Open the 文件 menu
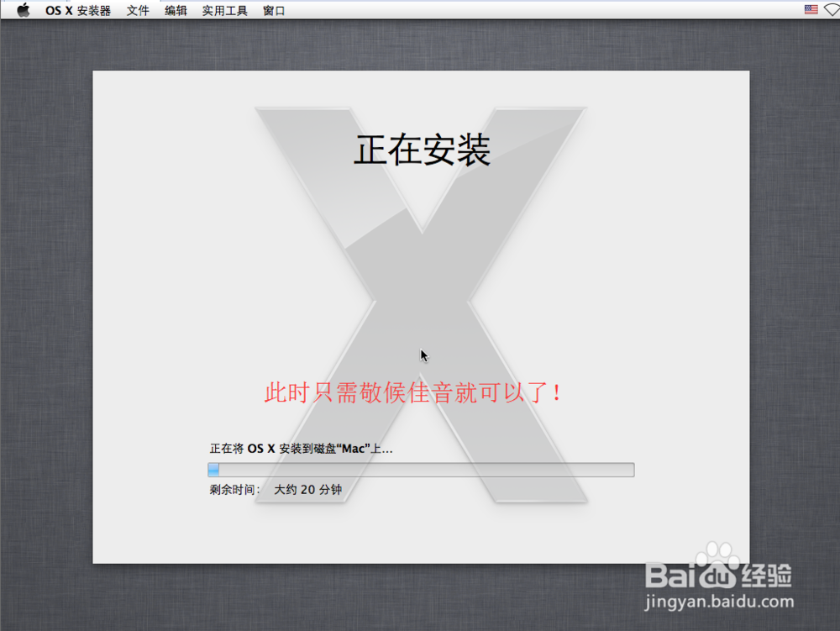The height and width of the screenshot is (631, 840). pos(138,11)
